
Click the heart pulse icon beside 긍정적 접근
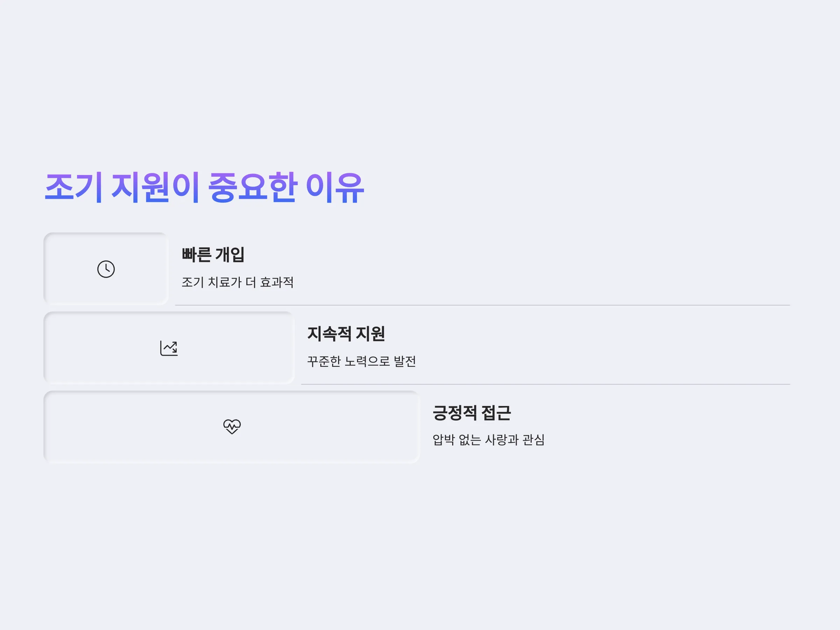point(232,426)
